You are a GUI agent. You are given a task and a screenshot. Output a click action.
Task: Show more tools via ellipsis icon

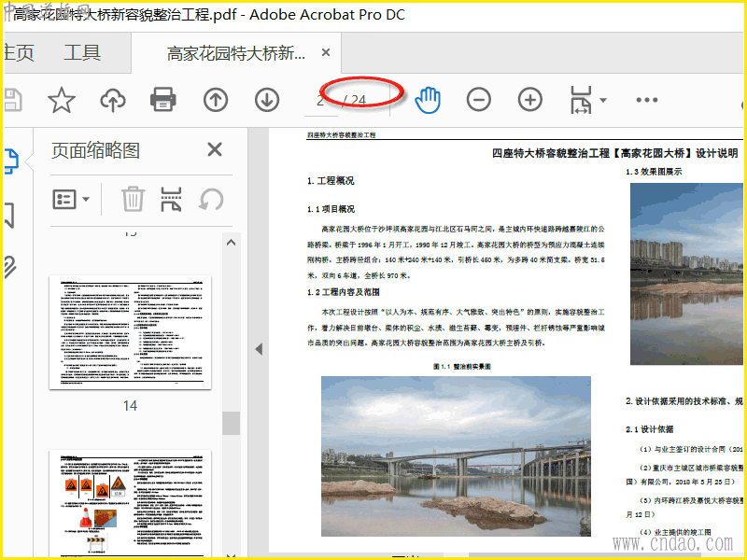[647, 100]
